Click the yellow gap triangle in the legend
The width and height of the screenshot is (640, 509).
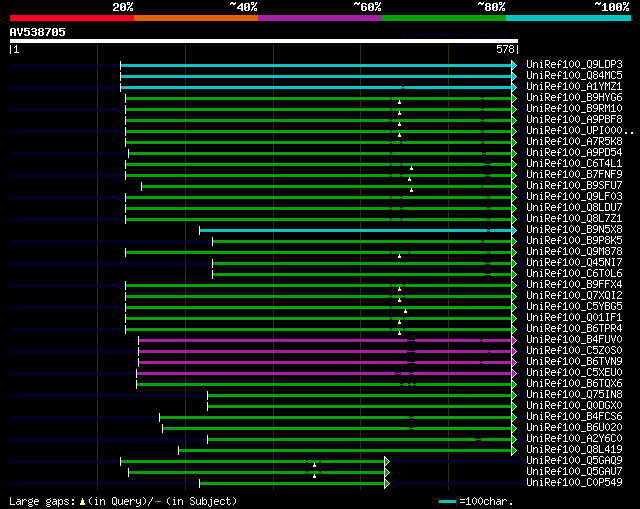82,501
